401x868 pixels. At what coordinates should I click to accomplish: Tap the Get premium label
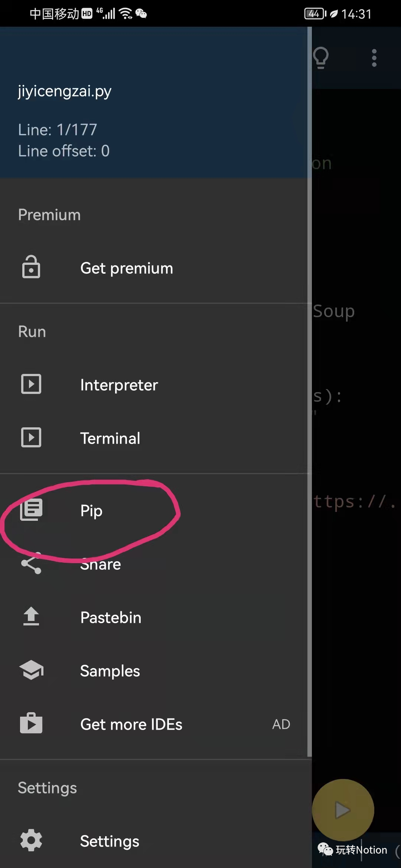[x=127, y=268]
